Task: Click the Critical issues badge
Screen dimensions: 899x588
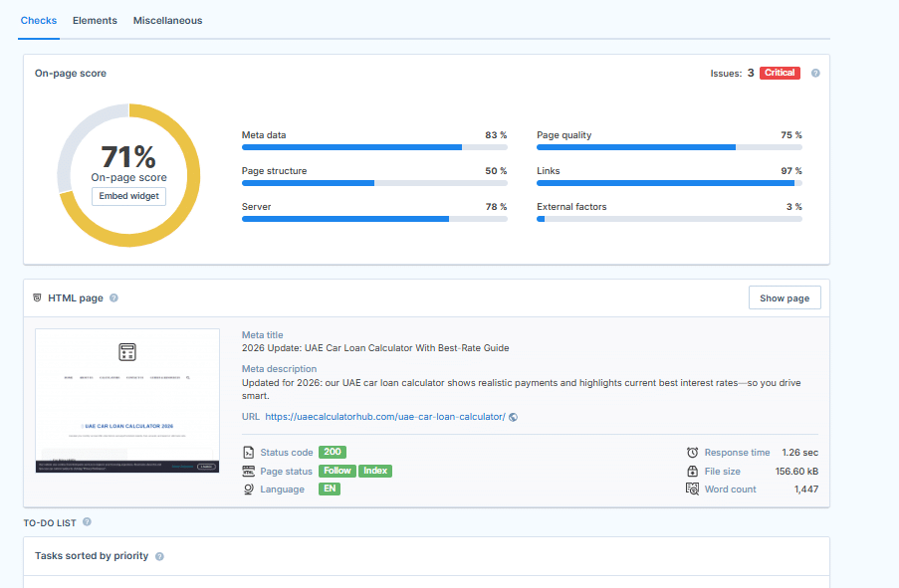Action: [x=780, y=73]
